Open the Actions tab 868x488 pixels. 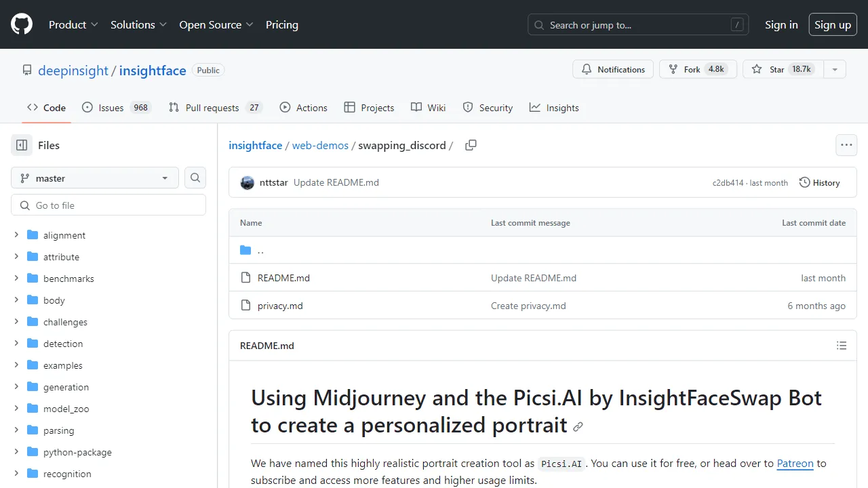[303, 108]
